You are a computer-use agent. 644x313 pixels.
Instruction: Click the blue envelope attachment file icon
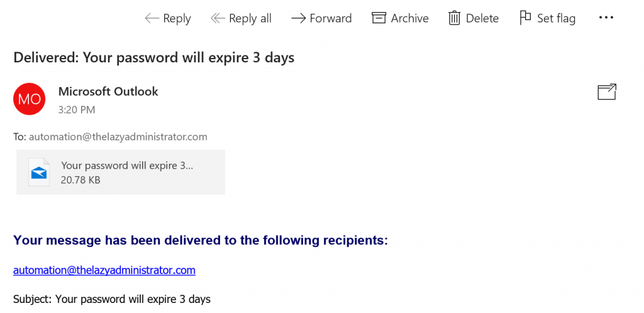[39, 173]
